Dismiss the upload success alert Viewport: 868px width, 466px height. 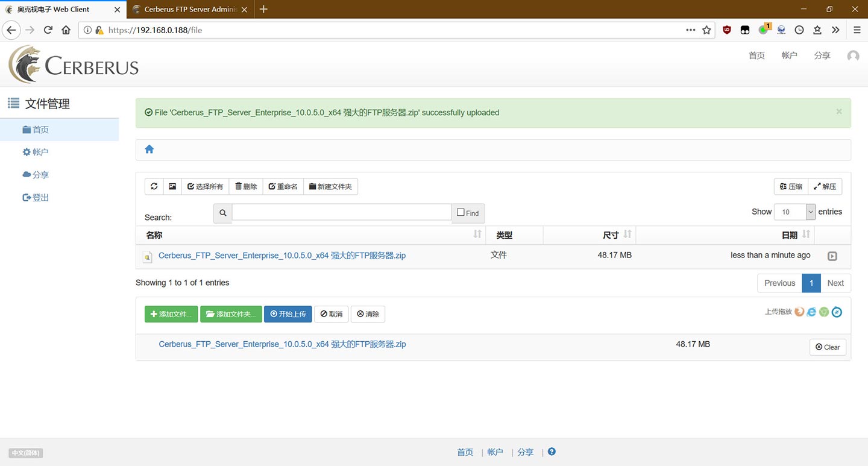(839, 112)
